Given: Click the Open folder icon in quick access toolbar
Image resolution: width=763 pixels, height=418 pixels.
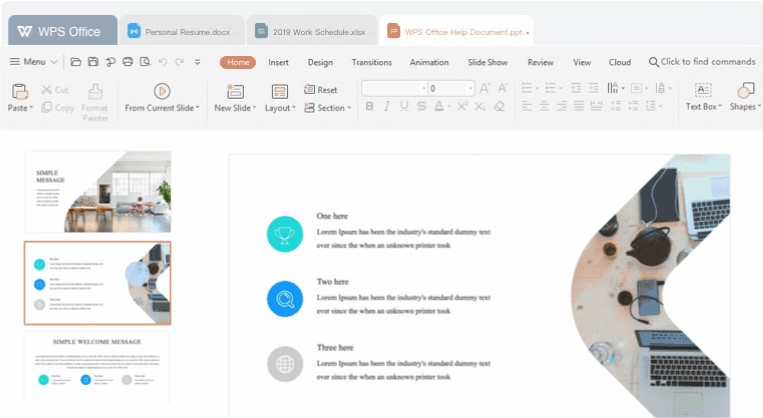Looking at the screenshot, I should (x=75, y=62).
